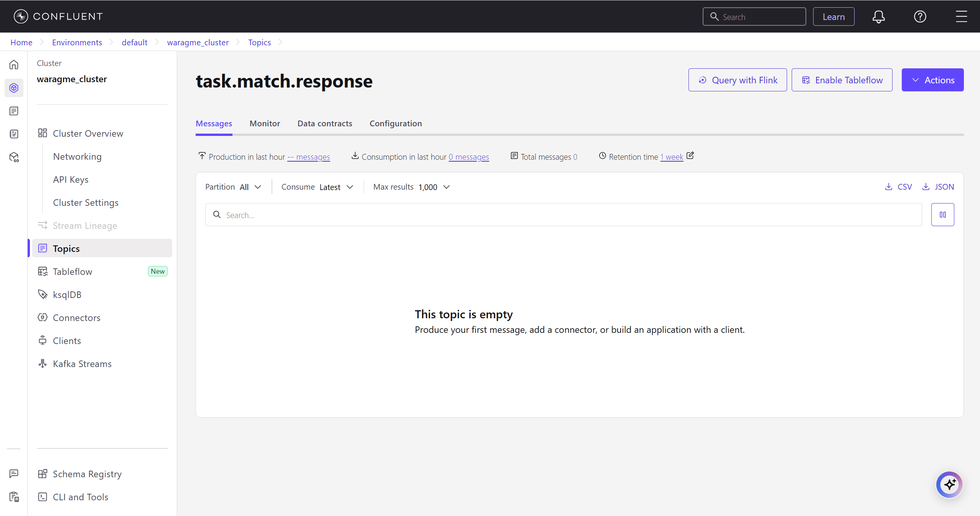The height and width of the screenshot is (516, 980).
Task: Click the feedback chat icon in left rail
Action: click(x=14, y=473)
